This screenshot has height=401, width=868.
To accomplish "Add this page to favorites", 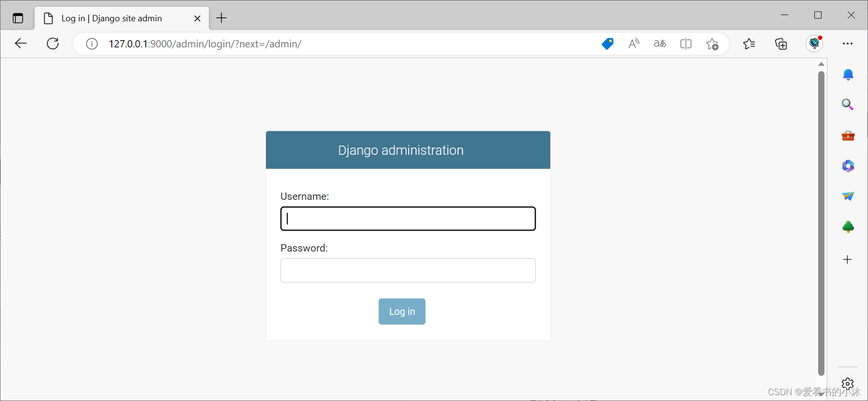I will [x=712, y=44].
